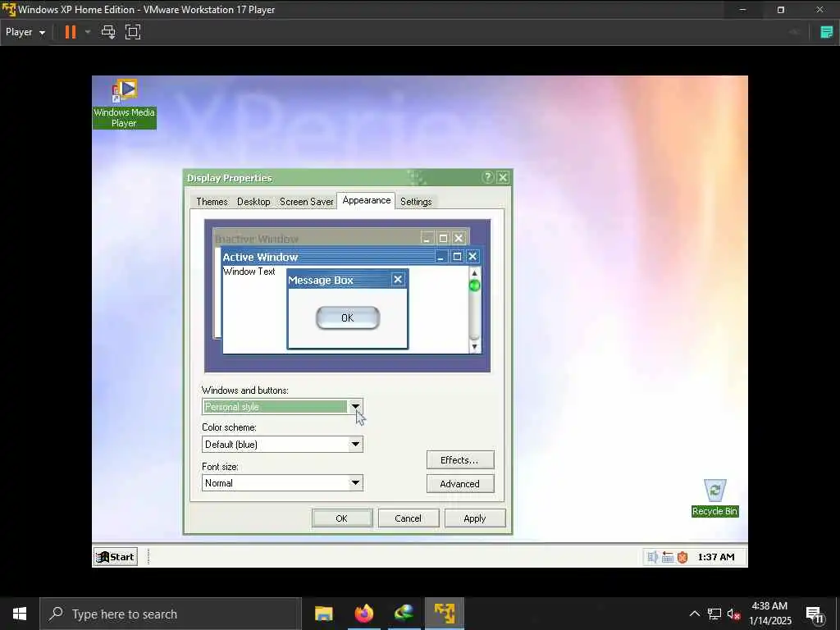840x630 pixels.
Task: Click the preview scrollbar green thumb
Action: pyautogui.click(x=474, y=285)
